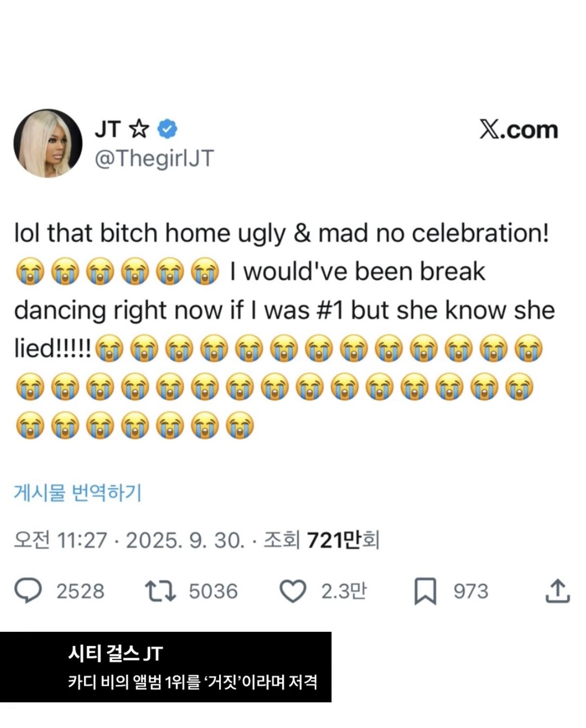This screenshot has height=728, width=586.
Task: Open the @ThegirlJT handle
Action: 154,158
